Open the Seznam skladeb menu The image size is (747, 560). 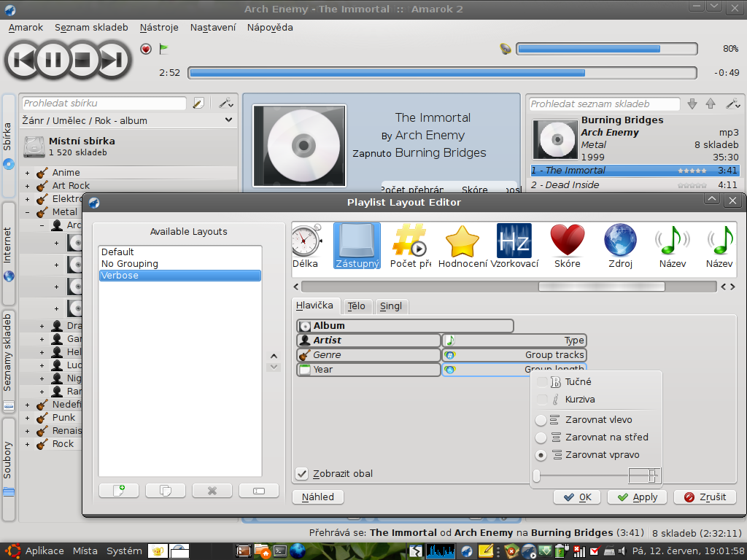pos(91,28)
